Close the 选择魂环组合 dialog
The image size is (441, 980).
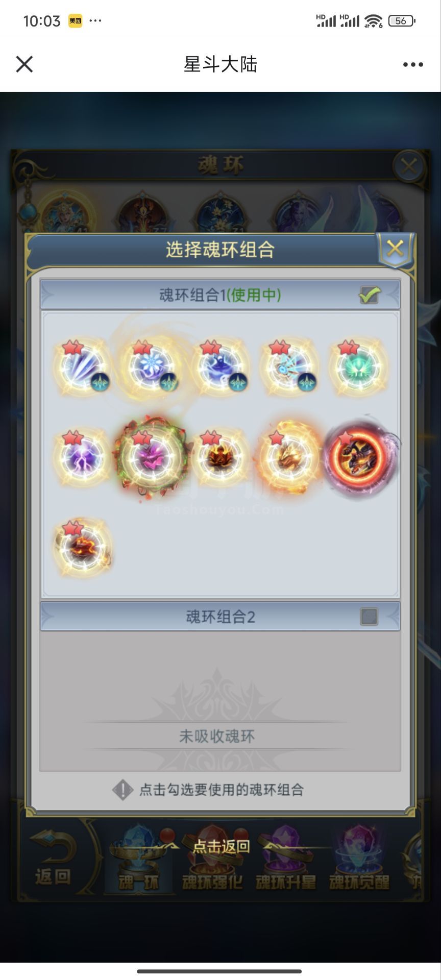click(x=395, y=249)
